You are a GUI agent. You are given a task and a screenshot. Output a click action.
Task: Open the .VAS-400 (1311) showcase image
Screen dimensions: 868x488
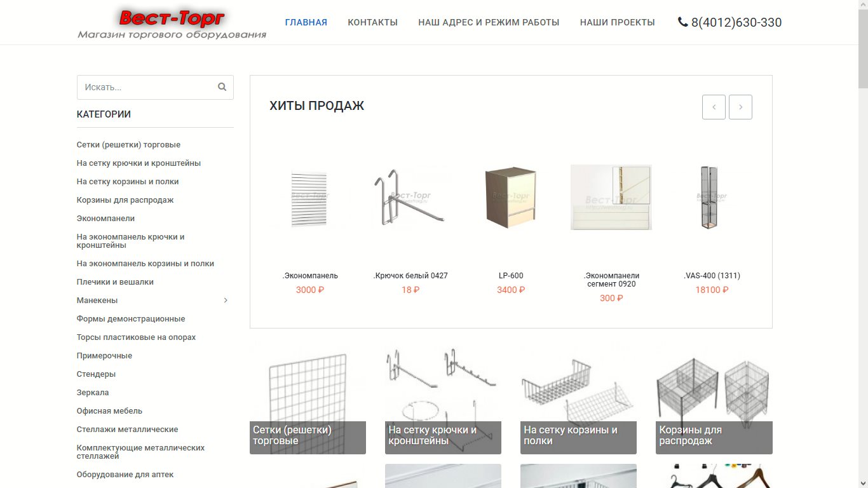[712, 197]
